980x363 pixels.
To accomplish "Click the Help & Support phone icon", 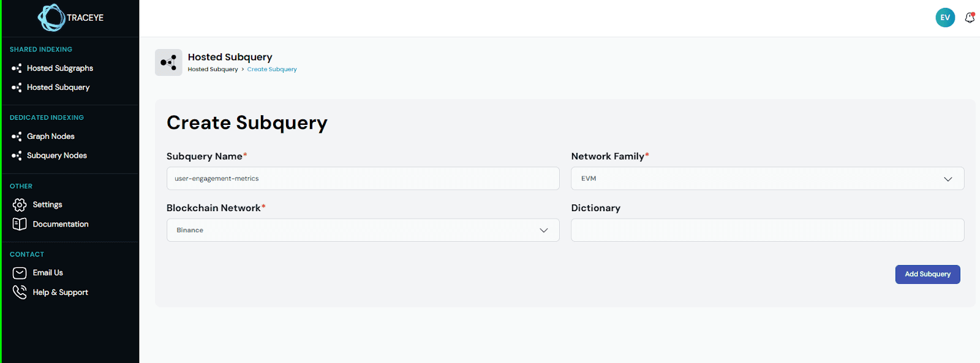I will (x=20, y=292).
